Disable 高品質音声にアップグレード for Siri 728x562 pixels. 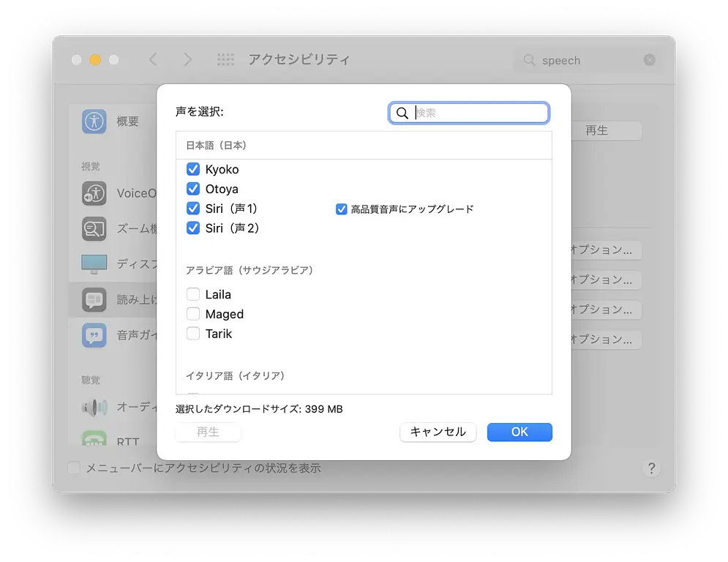[341, 209]
